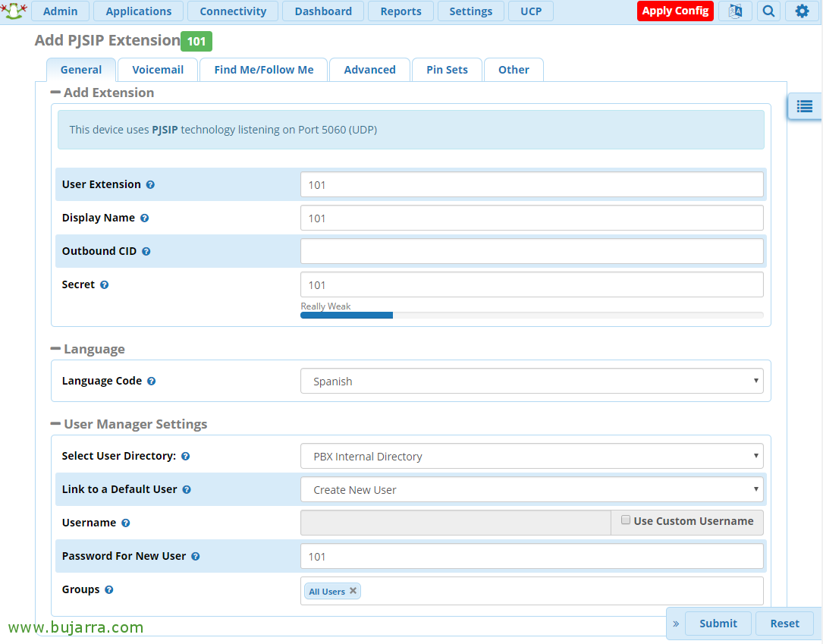Open the Select User Directory dropdown
The image size is (823, 644).
click(x=532, y=457)
